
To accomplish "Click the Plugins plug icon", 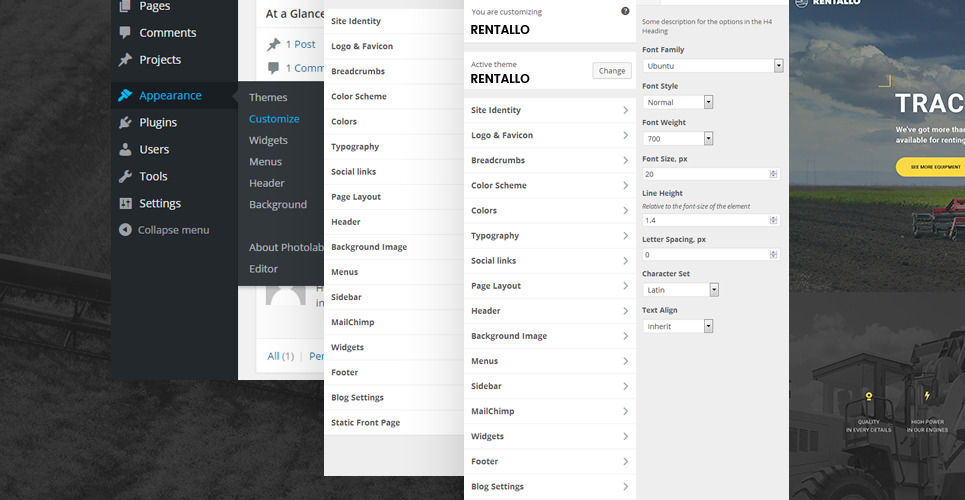I will pyautogui.click(x=125, y=123).
